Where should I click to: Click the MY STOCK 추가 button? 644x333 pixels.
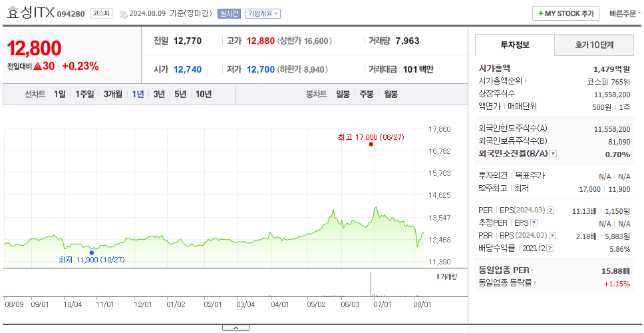pos(566,13)
